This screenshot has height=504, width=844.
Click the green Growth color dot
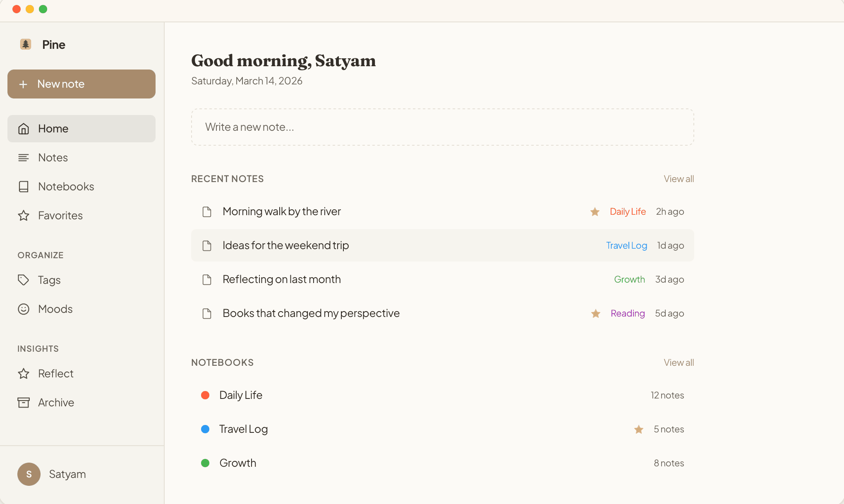205,463
